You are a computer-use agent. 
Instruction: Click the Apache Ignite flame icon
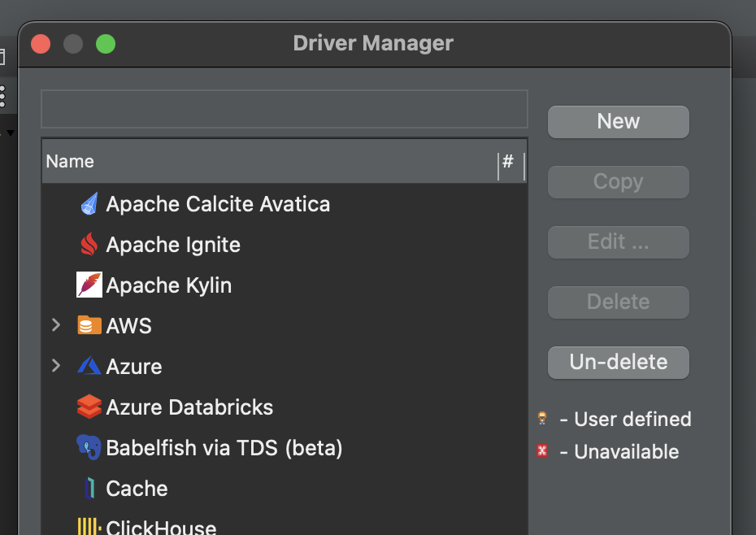pyautogui.click(x=89, y=245)
